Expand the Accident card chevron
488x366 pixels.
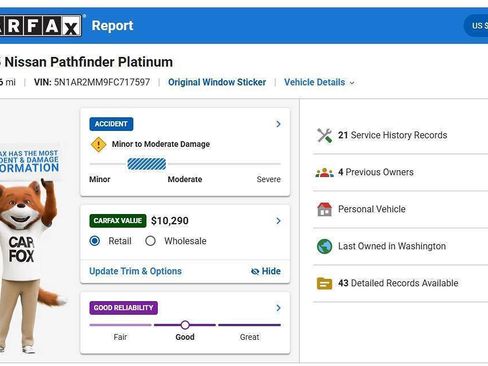point(278,124)
